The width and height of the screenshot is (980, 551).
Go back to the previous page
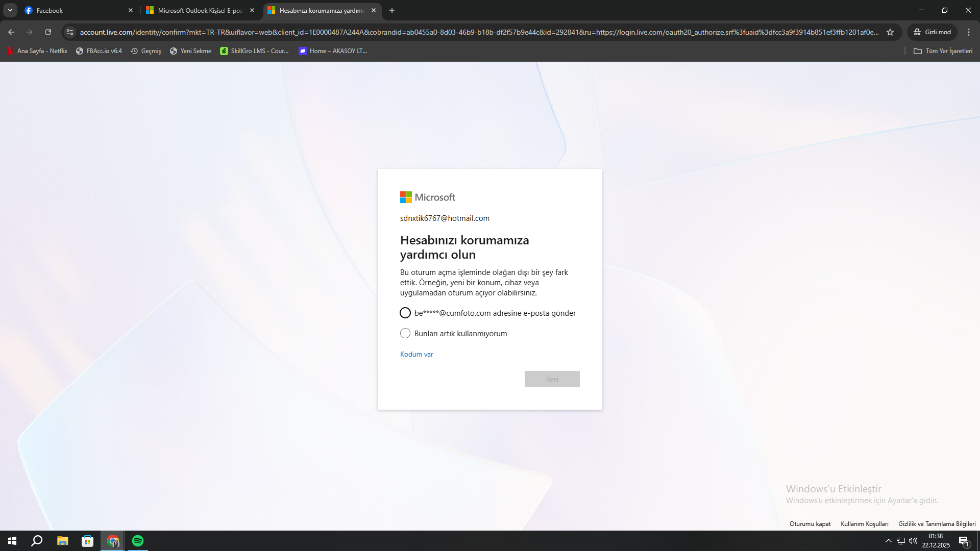pyautogui.click(x=11, y=32)
